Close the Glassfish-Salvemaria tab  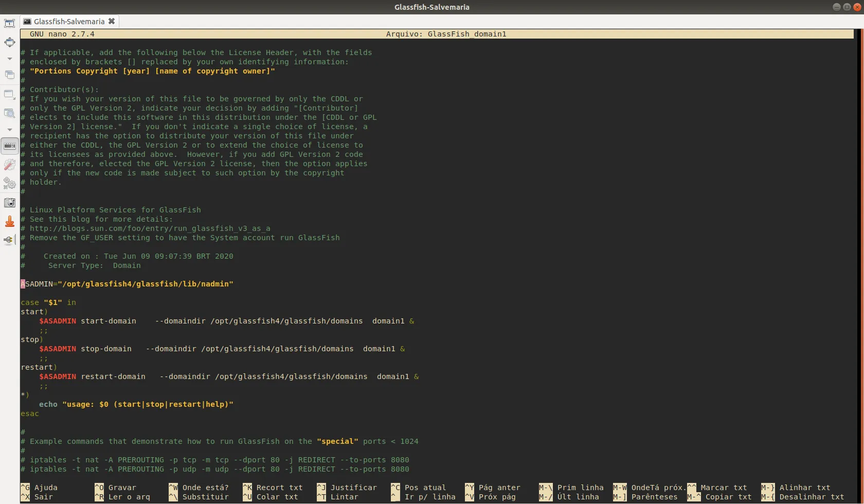[x=112, y=22]
